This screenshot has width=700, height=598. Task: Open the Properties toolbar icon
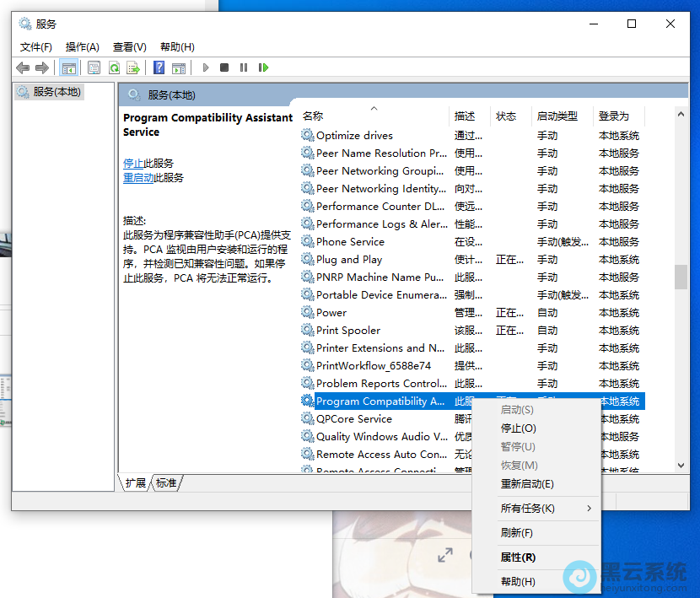coord(94,67)
